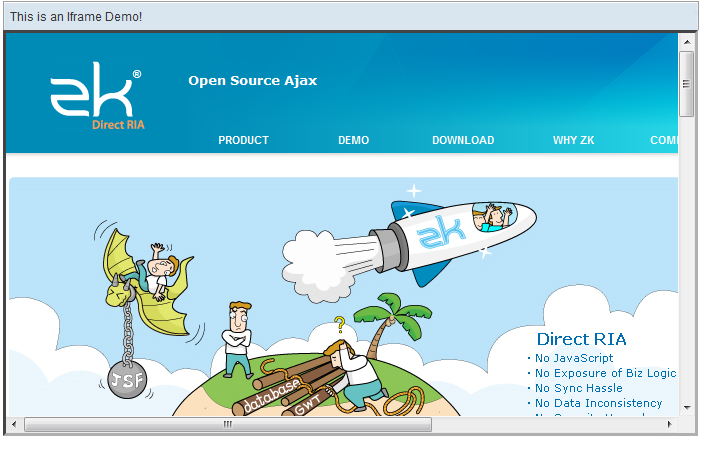The width and height of the screenshot is (704, 460).
Task: Click the database log graphic
Action: click(x=269, y=396)
